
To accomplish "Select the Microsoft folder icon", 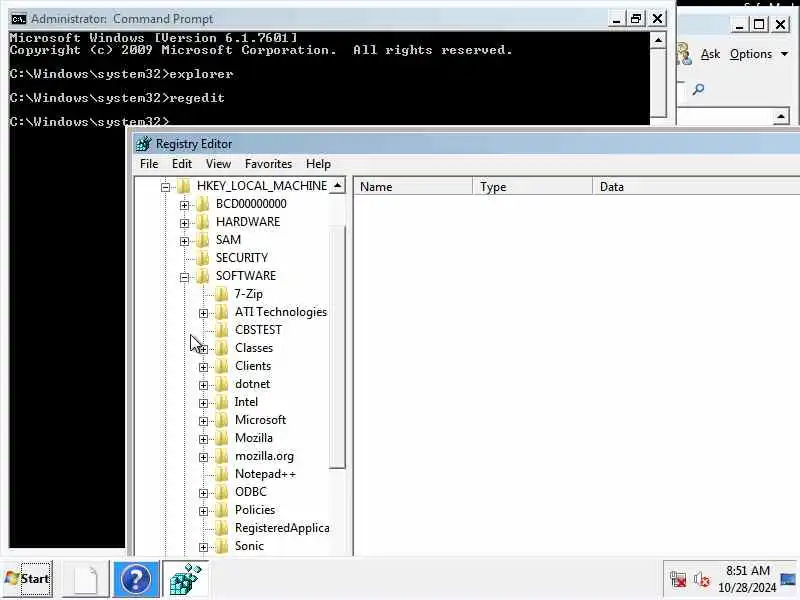I will 221,420.
